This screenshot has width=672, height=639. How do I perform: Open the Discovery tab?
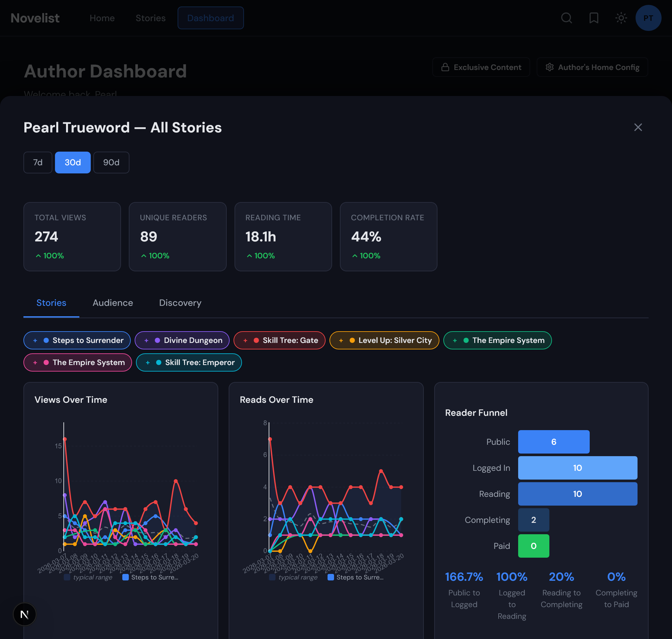pyautogui.click(x=180, y=303)
